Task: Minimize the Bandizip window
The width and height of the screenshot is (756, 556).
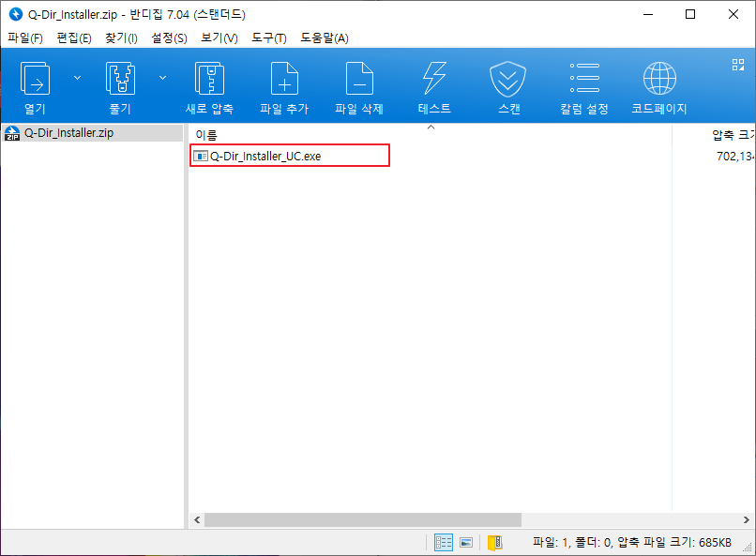Action: coord(648,14)
